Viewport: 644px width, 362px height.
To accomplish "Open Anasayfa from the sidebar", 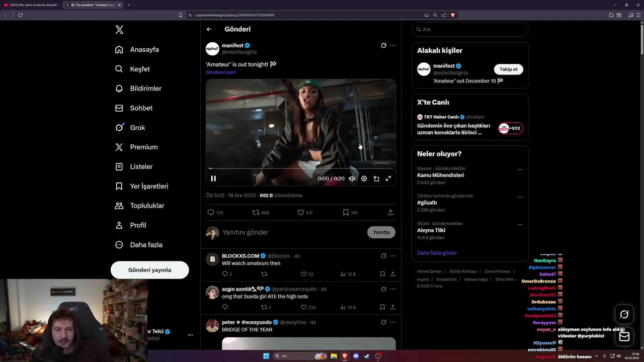I will (137, 49).
